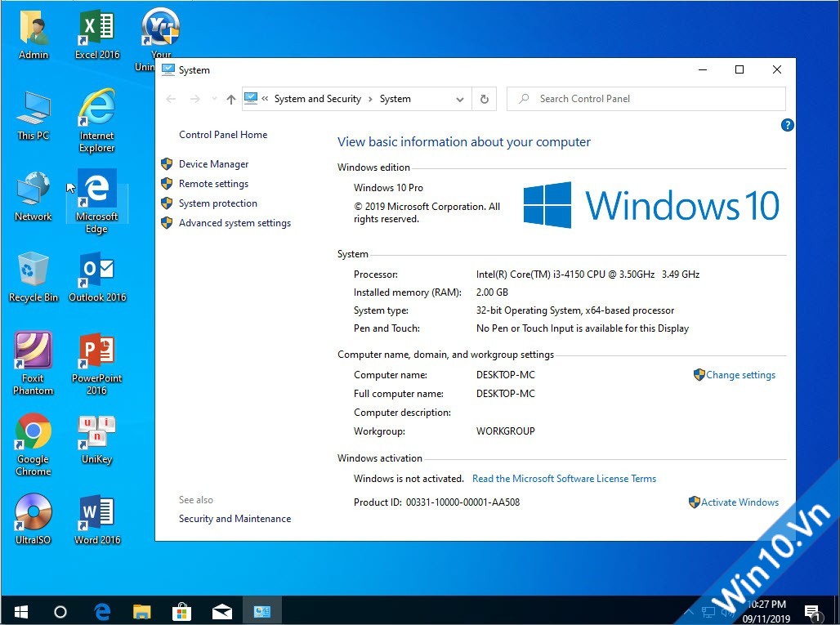Open the Admin folder desktop icon
The image size is (840, 625).
pos(34,35)
